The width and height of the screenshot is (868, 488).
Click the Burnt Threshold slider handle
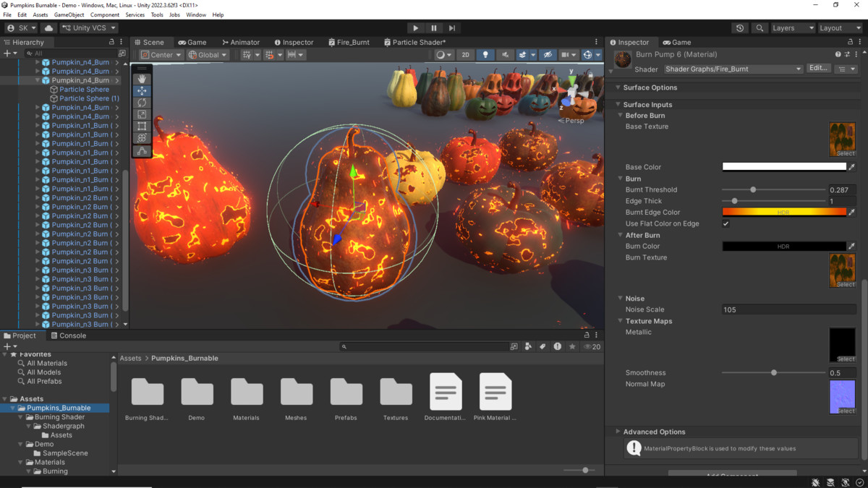[x=753, y=189]
